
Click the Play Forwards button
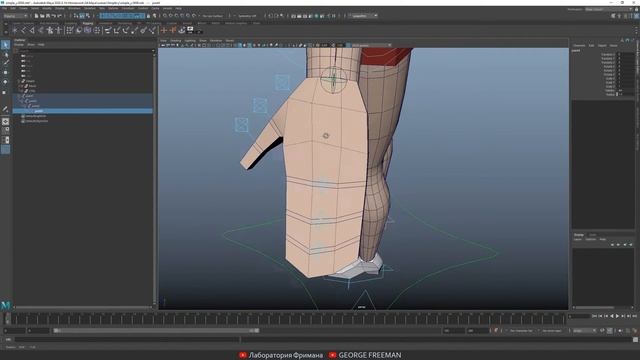pyautogui.click(x=617, y=316)
